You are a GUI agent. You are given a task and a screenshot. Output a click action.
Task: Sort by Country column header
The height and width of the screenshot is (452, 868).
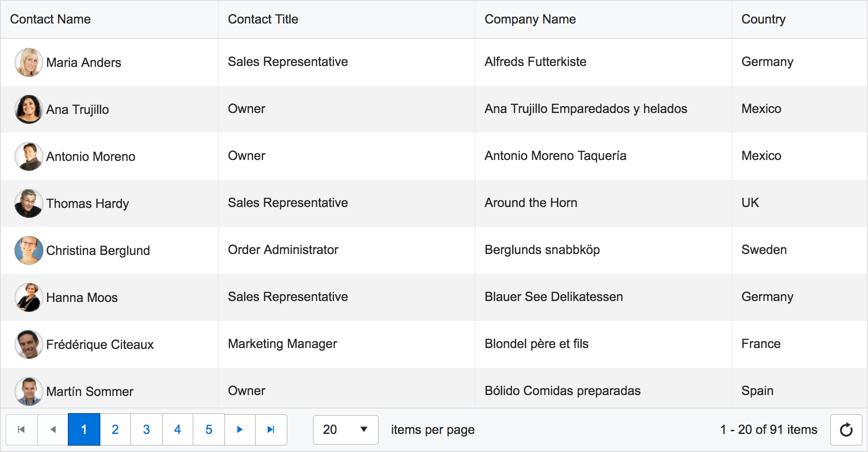pyautogui.click(x=764, y=19)
